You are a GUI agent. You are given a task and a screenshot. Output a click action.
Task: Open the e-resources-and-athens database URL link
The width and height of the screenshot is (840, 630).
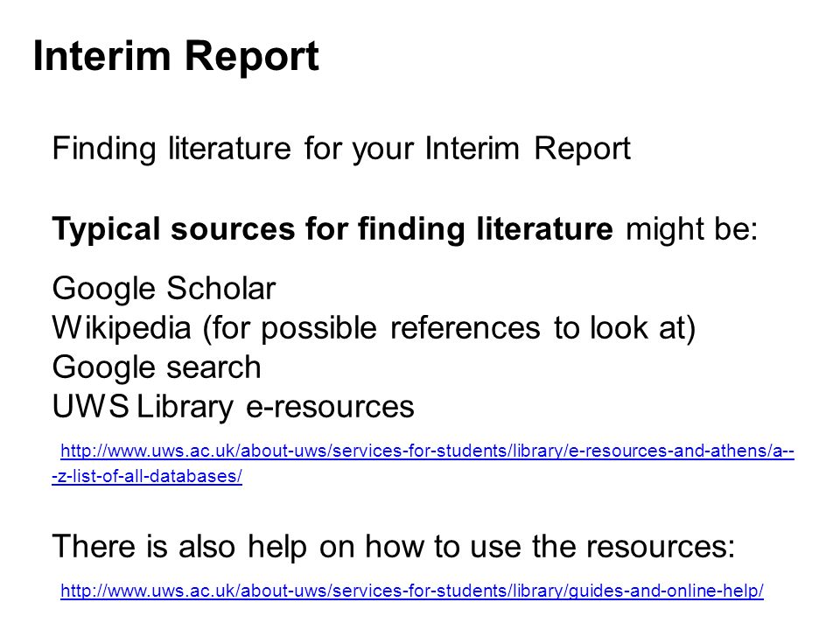pos(427,451)
